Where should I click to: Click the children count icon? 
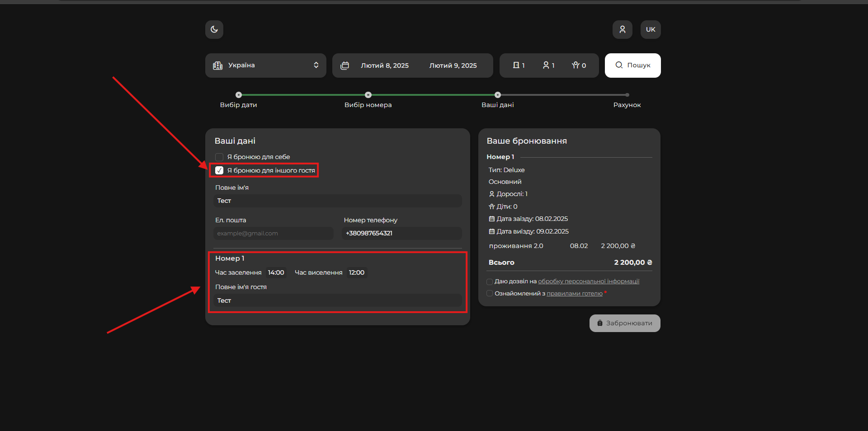click(x=576, y=66)
